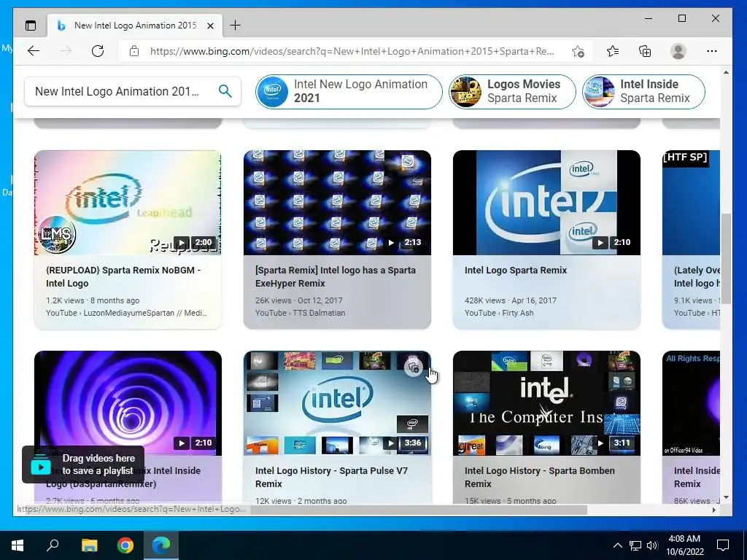Select Intel Inside Sparta Remix suggestion

(643, 91)
